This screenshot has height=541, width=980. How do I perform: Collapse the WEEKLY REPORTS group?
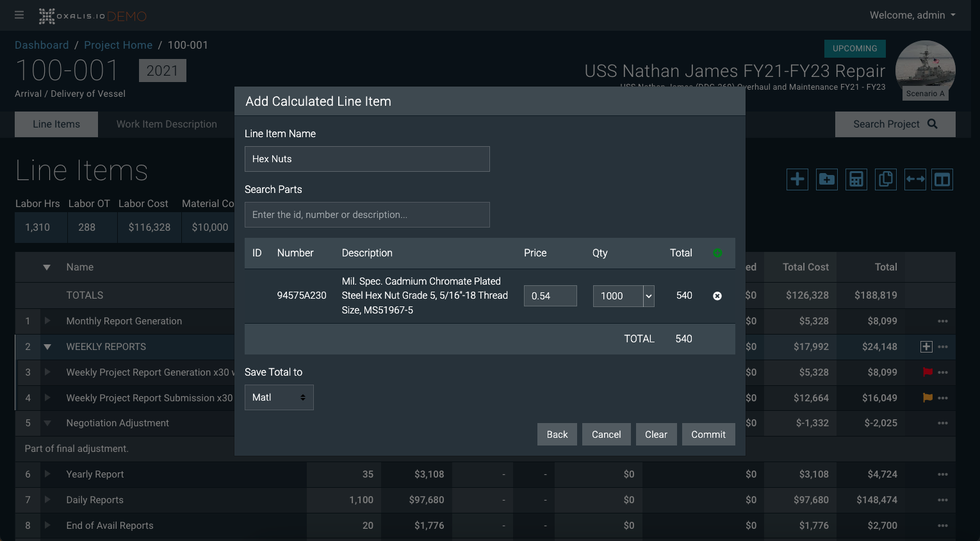tap(47, 347)
